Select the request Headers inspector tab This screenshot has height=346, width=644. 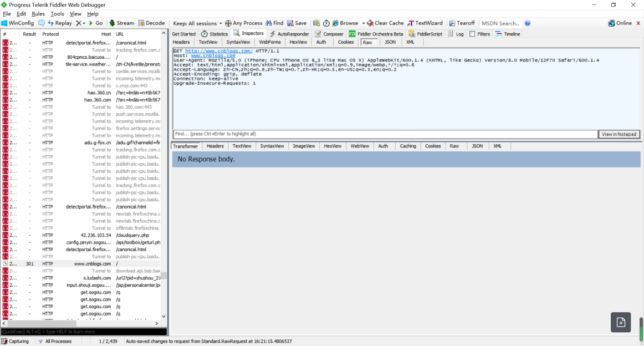[181, 42]
